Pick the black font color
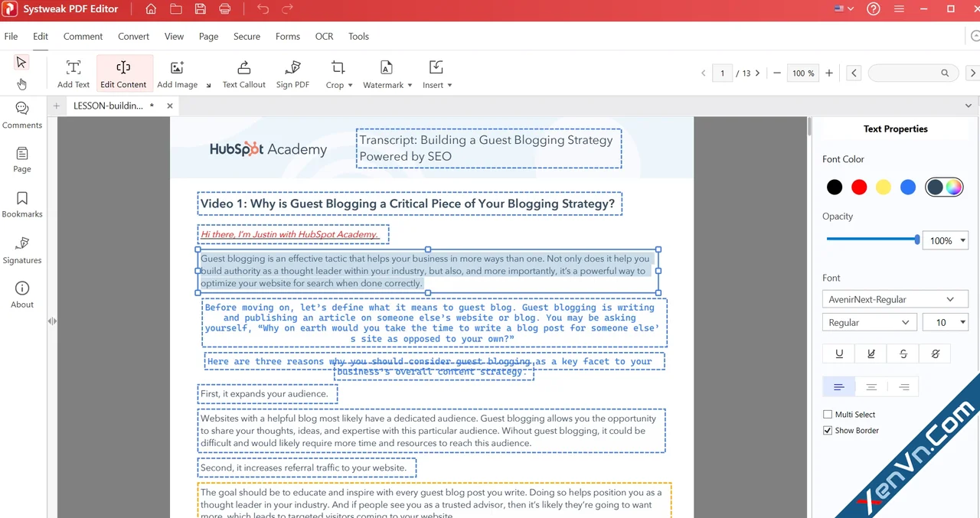 835,187
